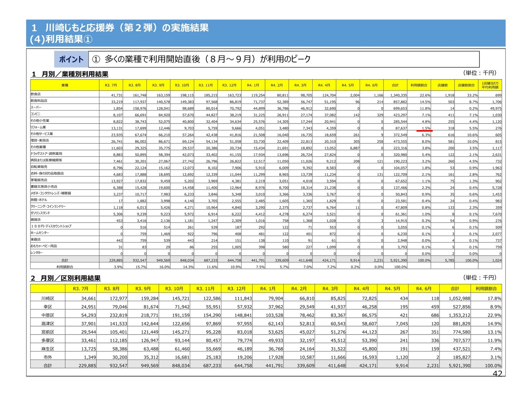This screenshot has height=399, width=532.
Task: Click the 飲食店 October value '198,115'
Action: [187, 95]
